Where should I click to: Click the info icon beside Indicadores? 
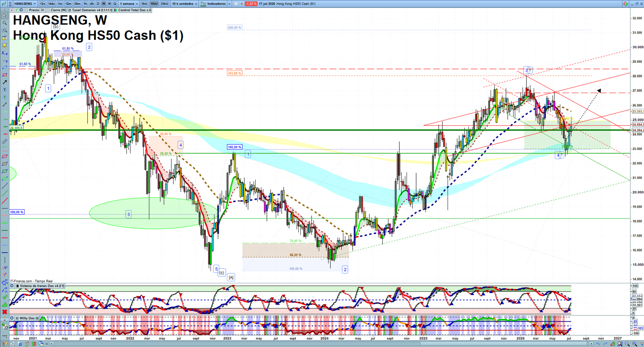(236, 4)
